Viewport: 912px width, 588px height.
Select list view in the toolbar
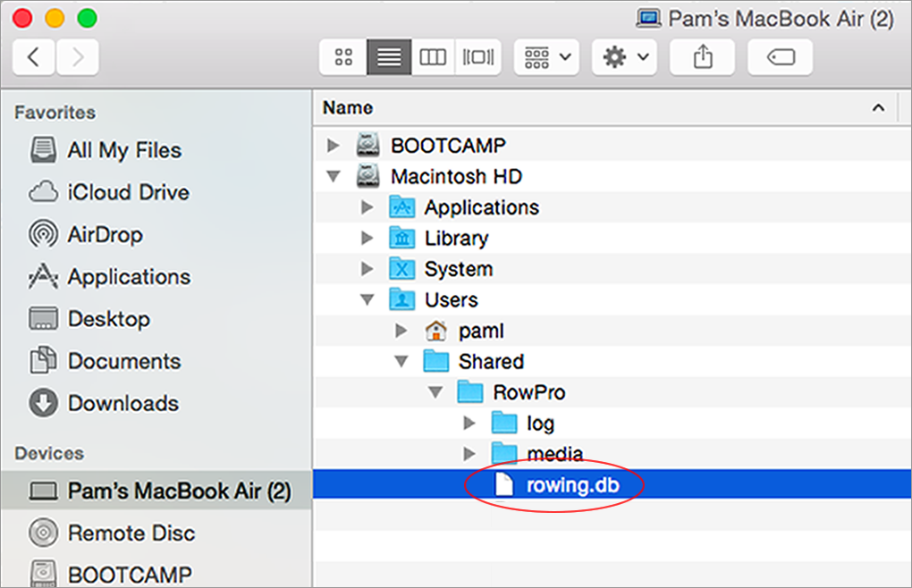pos(389,58)
